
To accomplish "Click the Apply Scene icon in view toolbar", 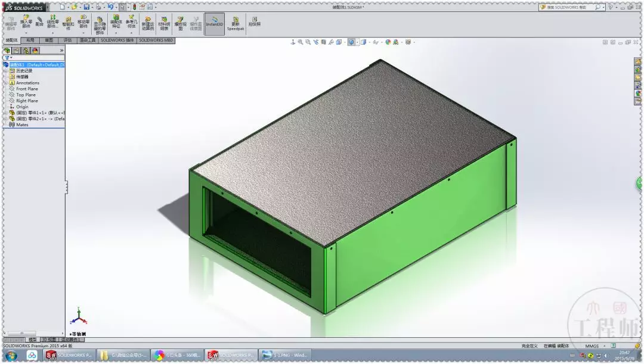I will point(396,42).
